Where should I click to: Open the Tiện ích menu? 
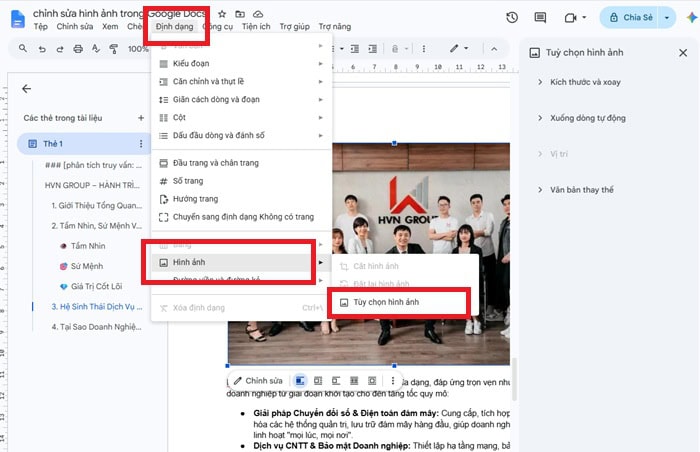click(x=256, y=27)
